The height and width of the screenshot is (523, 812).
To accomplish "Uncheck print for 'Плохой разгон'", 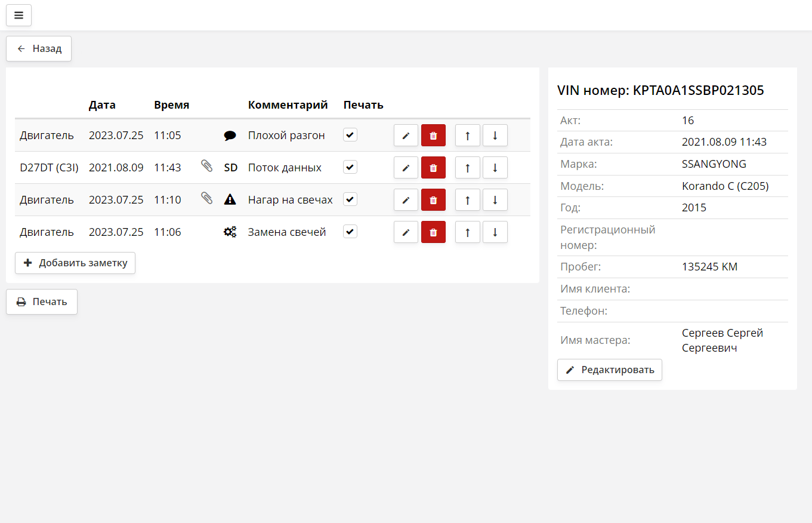I will point(350,135).
